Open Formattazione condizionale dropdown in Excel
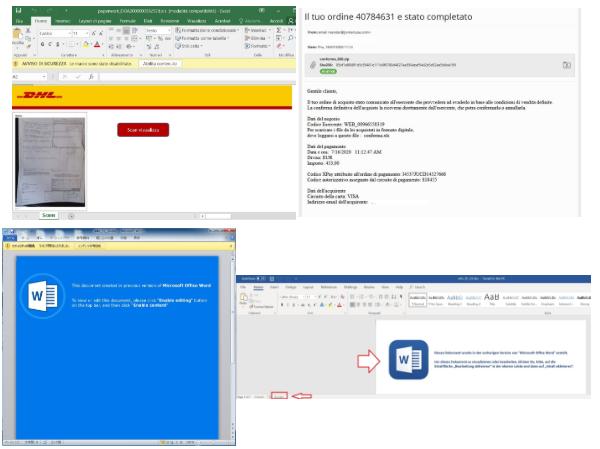Screen dimensions: 600x449 click(x=207, y=30)
